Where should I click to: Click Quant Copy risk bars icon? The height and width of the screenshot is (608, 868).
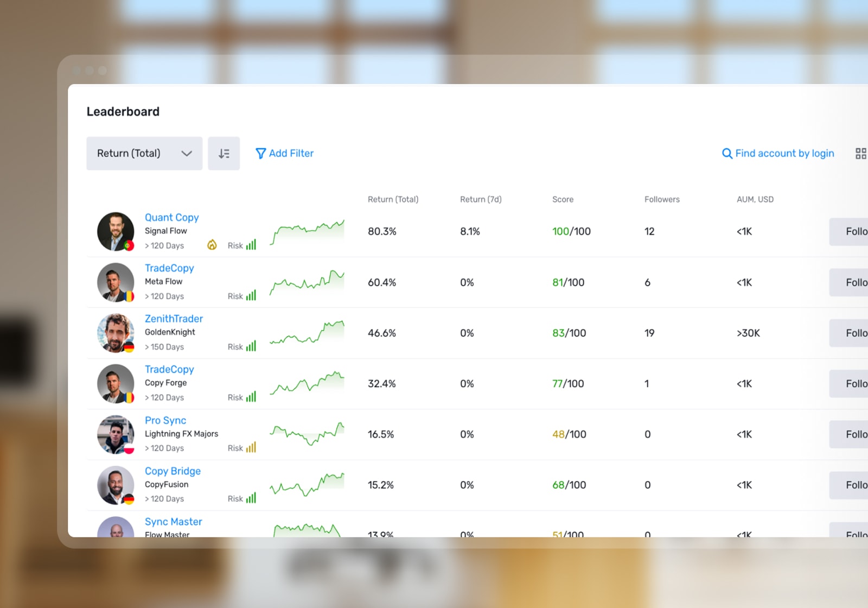[x=251, y=245]
